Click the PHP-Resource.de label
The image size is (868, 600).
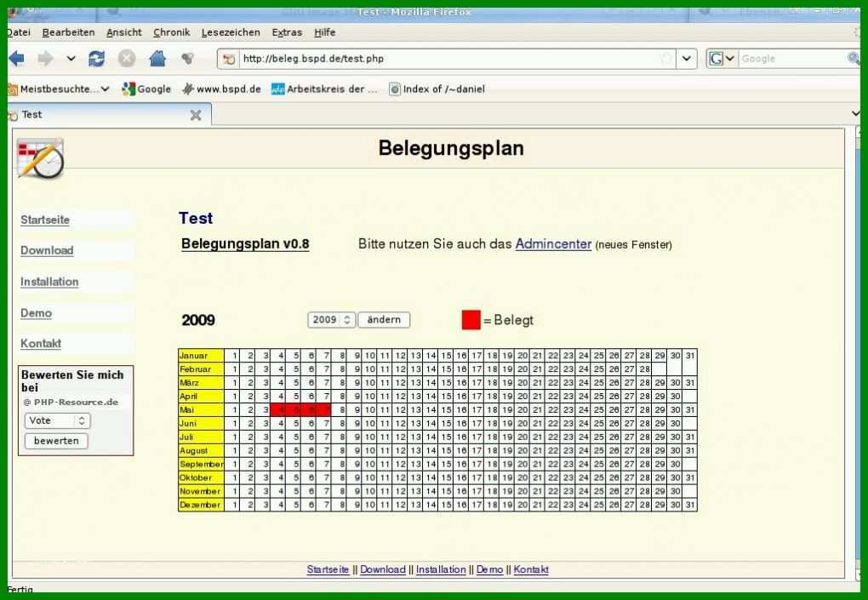click(x=71, y=402)
